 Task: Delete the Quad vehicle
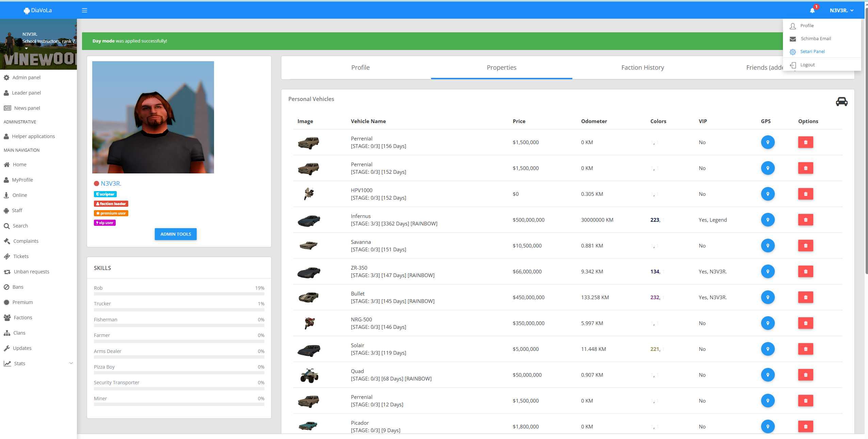click(805, 375)
